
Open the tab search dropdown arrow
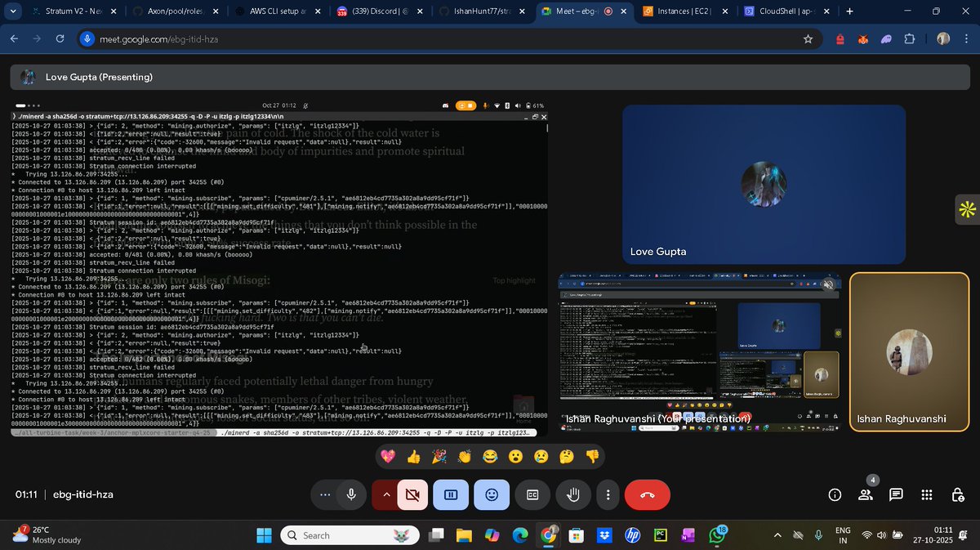(x=12, y=11)
